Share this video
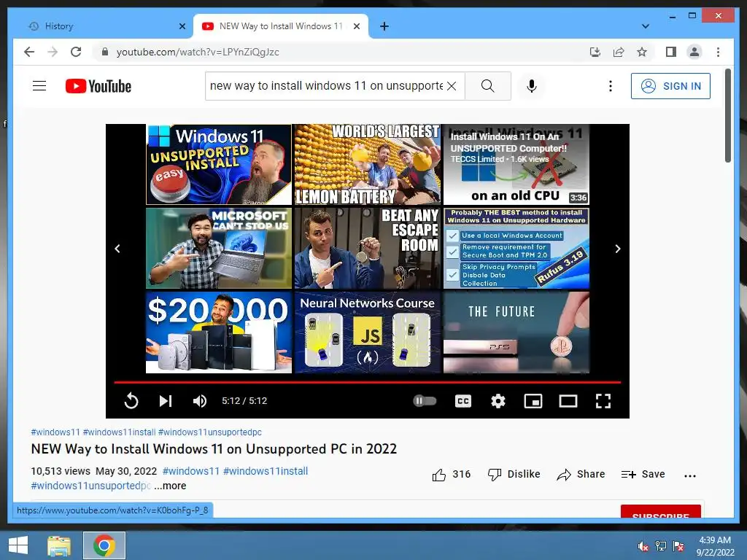 pyautogui.click(x=581, y=474)
